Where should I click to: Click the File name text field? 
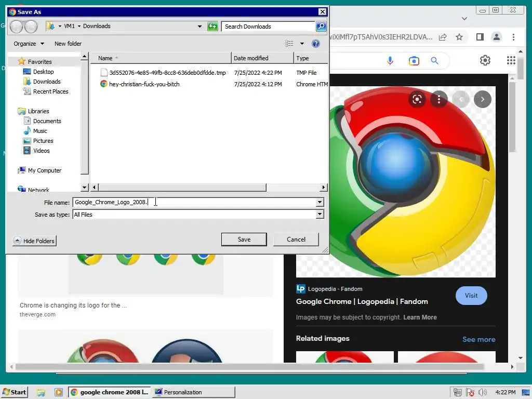194,202
